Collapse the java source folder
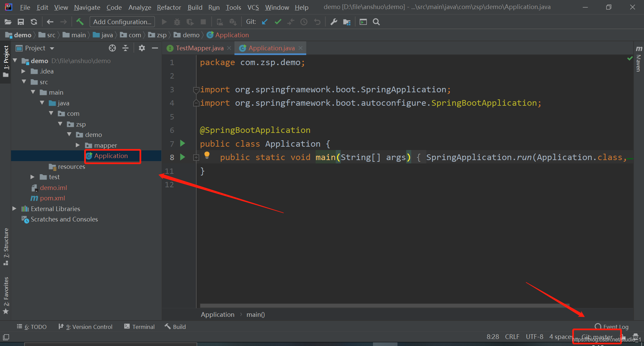644x346 pixels. point(42,103)
